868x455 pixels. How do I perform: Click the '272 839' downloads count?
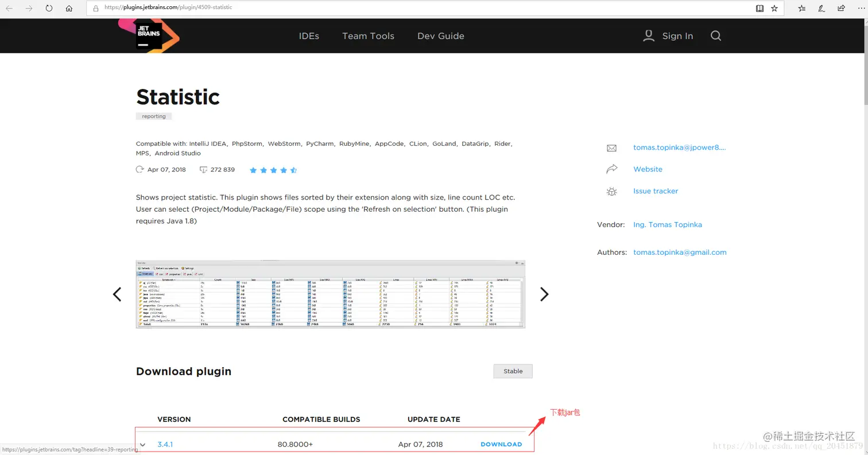pos(223,170)
